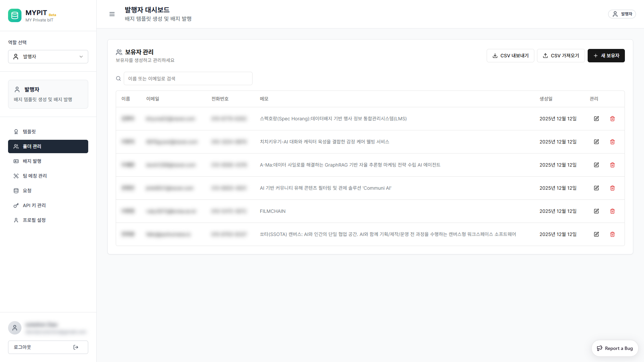Click the Report a Bug button
Image resolution: width=644 pixels, height=362 pixels.
click(x=614, y=348)
